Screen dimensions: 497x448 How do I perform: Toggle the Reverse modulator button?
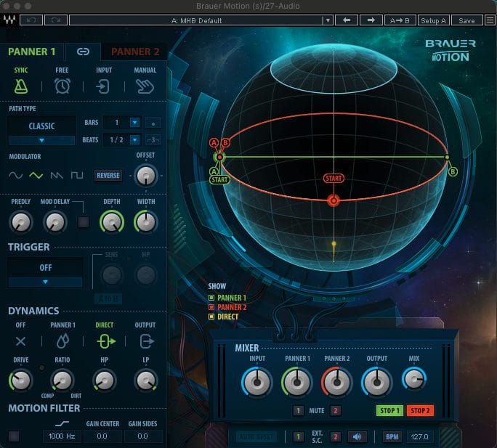(x=108, y=175)
